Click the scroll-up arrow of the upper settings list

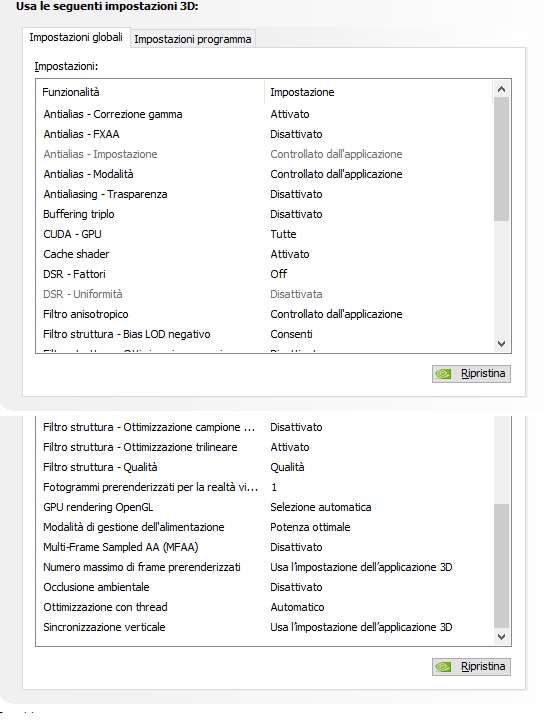pyautogui.click(x=501, y=89)
